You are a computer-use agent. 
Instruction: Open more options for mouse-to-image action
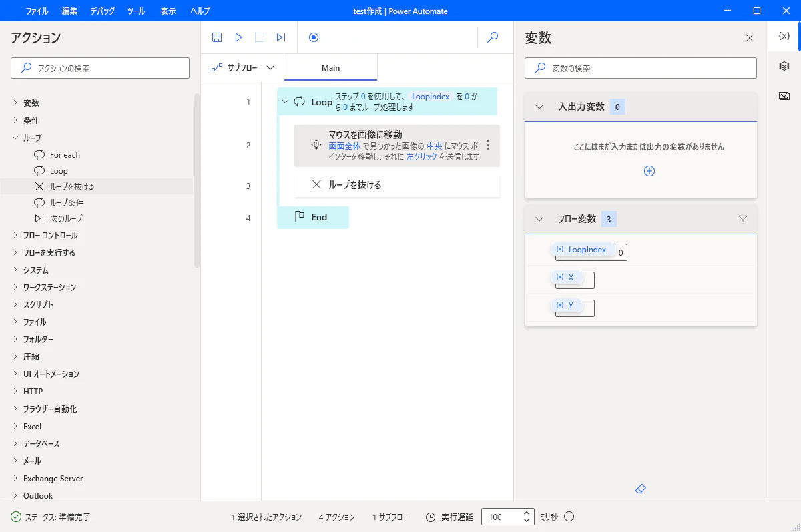(488, 145)
